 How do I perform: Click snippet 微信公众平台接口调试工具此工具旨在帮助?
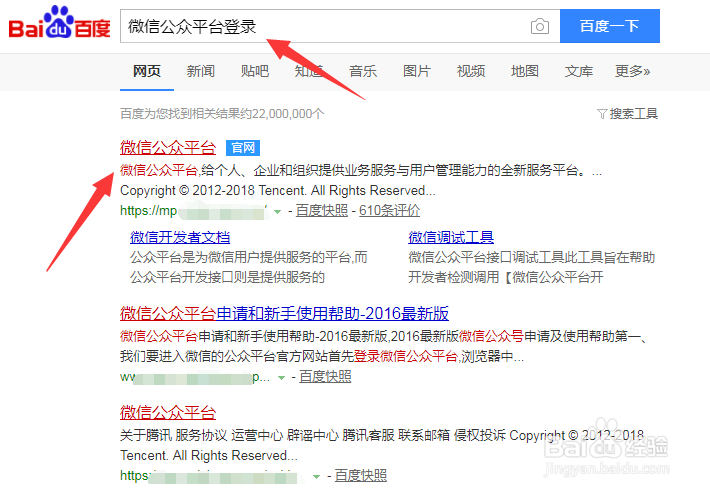point(532,257)
